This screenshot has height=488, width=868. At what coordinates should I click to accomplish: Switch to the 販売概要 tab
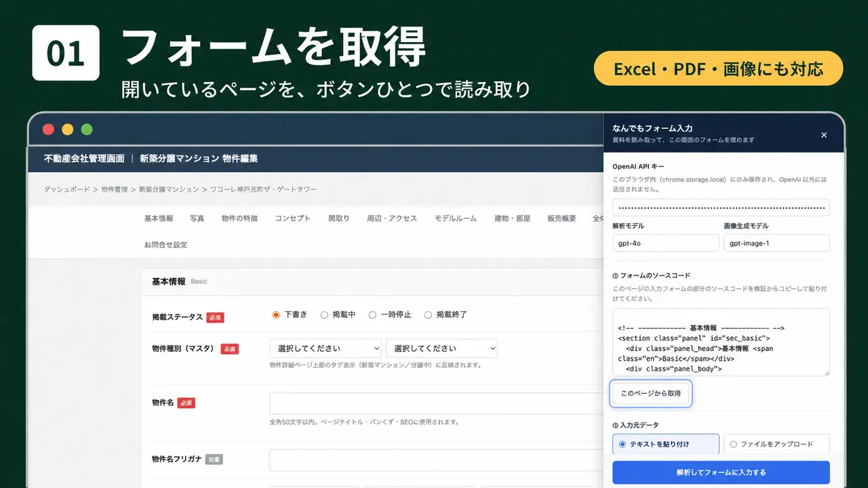click(x=561, y=218)
